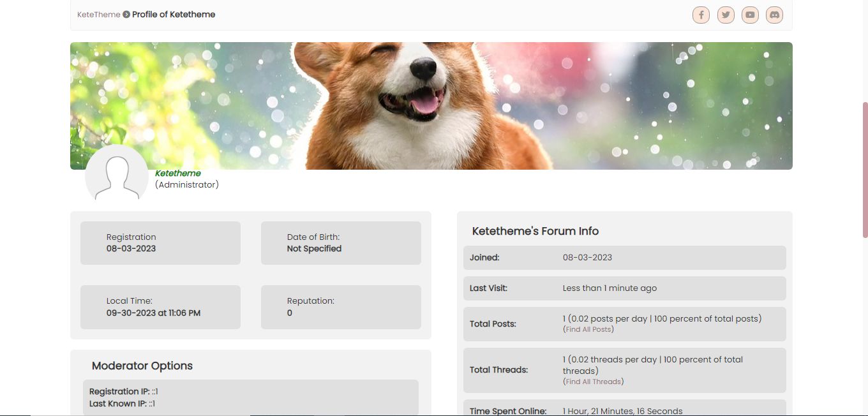This screenshot has width=868, height=416.
Task: Open the Twitter social icon
Action: coord(726,15)
